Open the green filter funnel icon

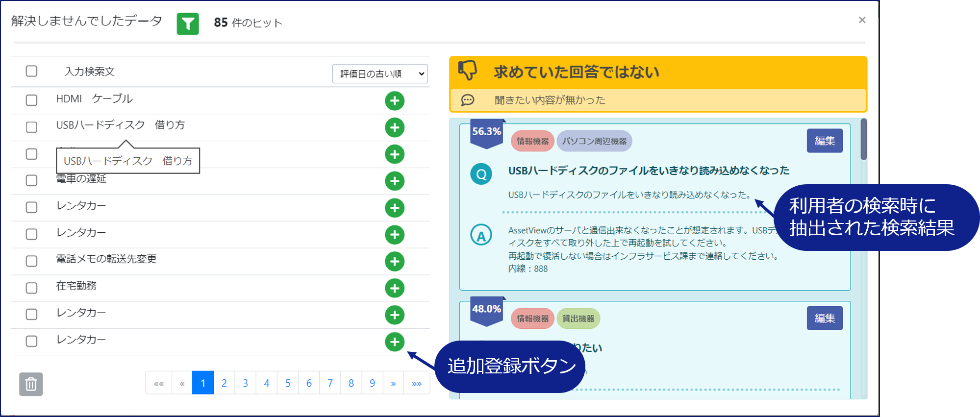pos(188,24)
